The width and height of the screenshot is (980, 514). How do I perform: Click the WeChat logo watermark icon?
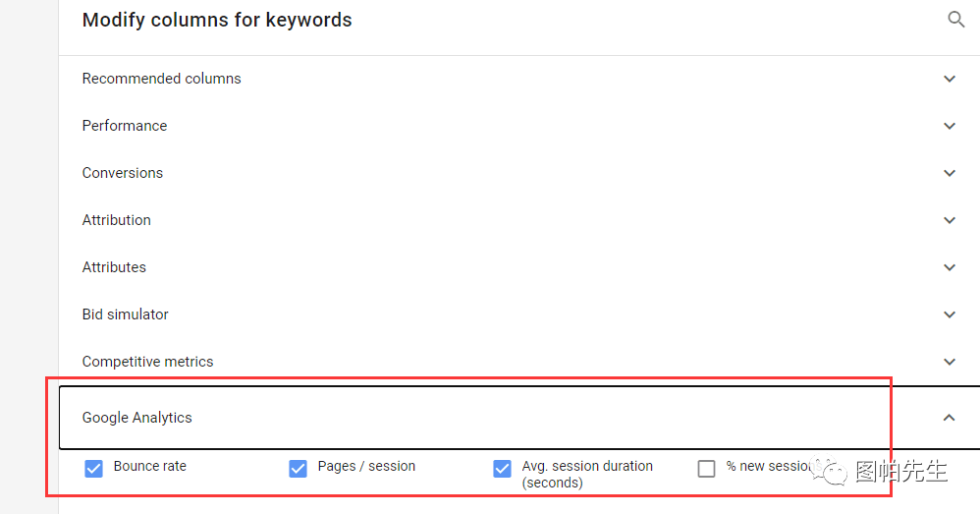click(x=830, y=472)
